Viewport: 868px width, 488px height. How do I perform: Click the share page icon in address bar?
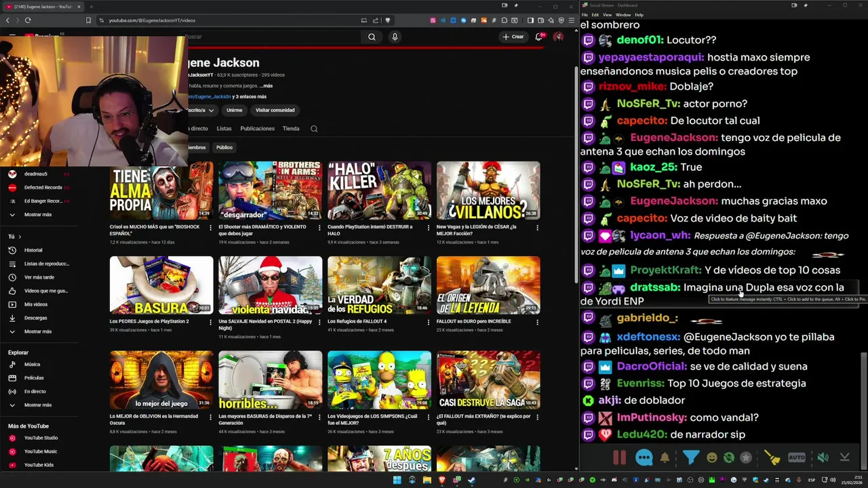tap(374, 20)
